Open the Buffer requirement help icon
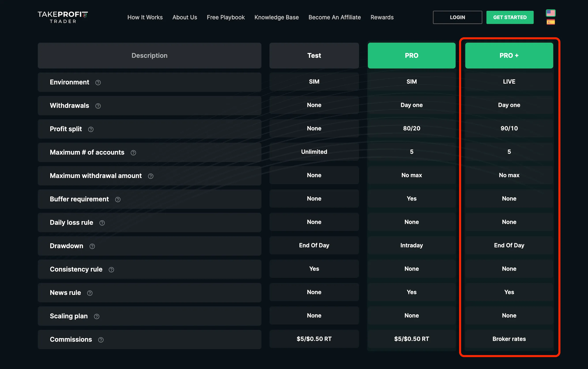 pyautogui.click(x=118, y=200)
